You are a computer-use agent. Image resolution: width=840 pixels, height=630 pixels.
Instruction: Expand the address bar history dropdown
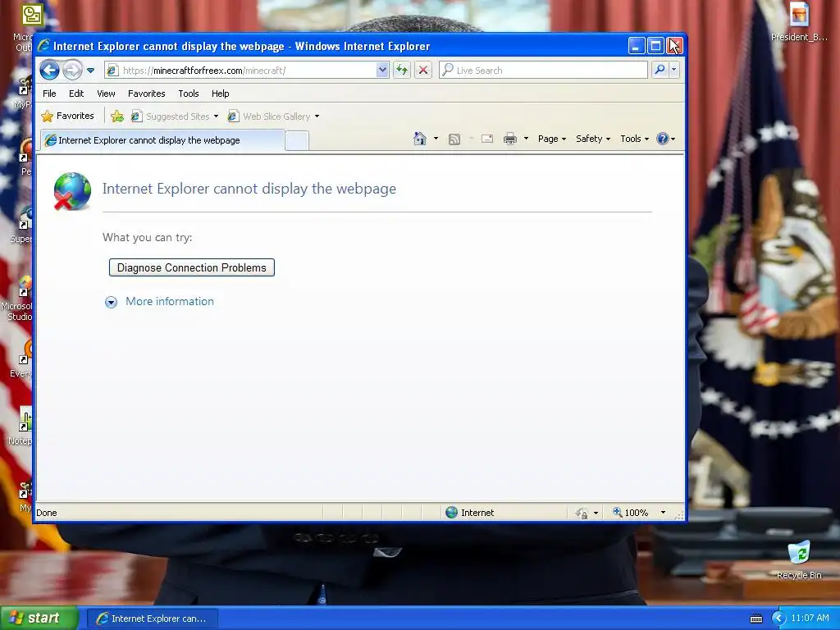(382, 71)
